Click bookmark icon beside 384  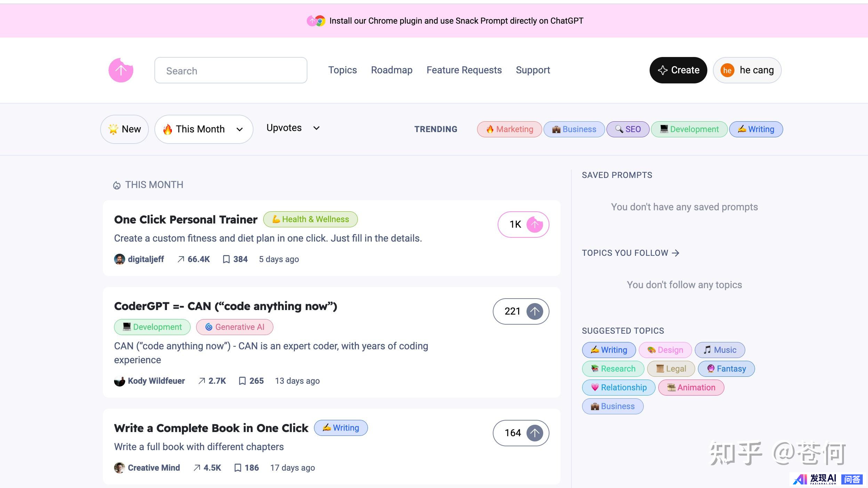(226, 259)
